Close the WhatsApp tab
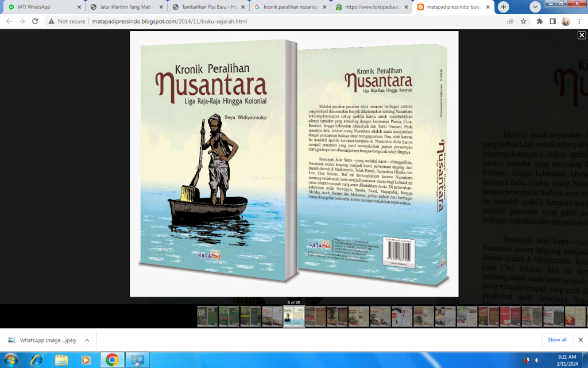 coord(79,7)
